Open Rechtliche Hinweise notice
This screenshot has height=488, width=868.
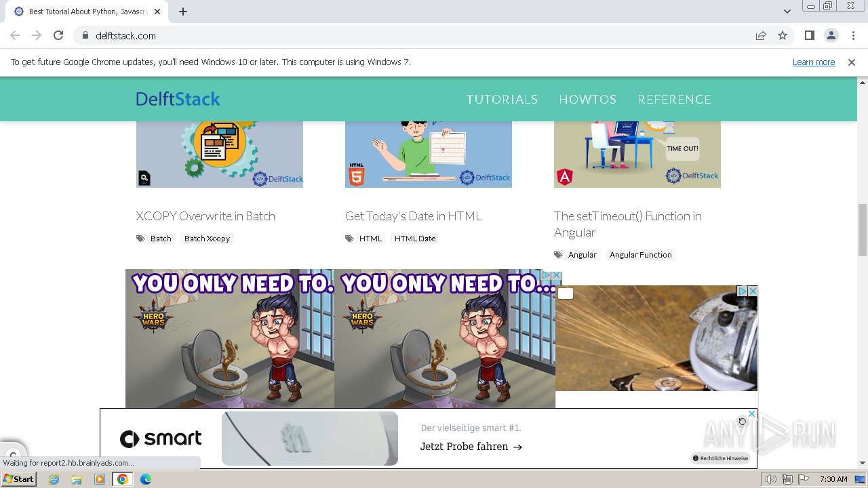720,458
